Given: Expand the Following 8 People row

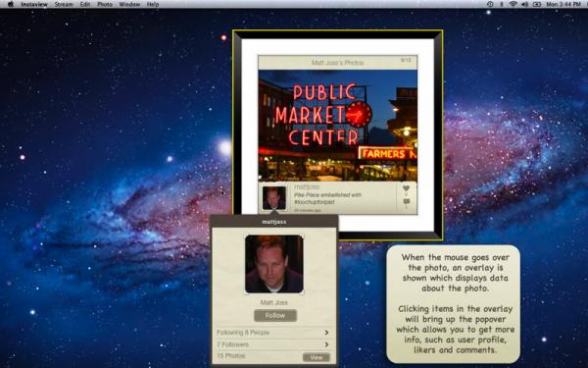Looking at the screenshot, I should click(x=273, y=333).
